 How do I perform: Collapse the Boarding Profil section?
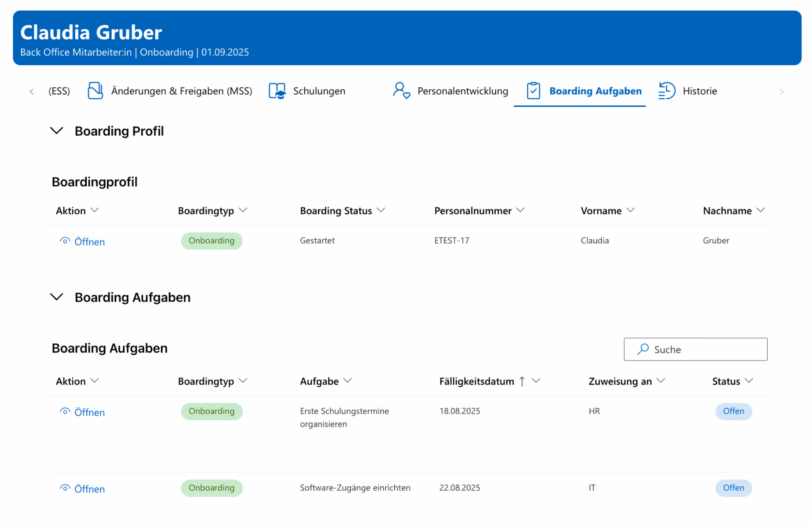(x=57, y=131)
